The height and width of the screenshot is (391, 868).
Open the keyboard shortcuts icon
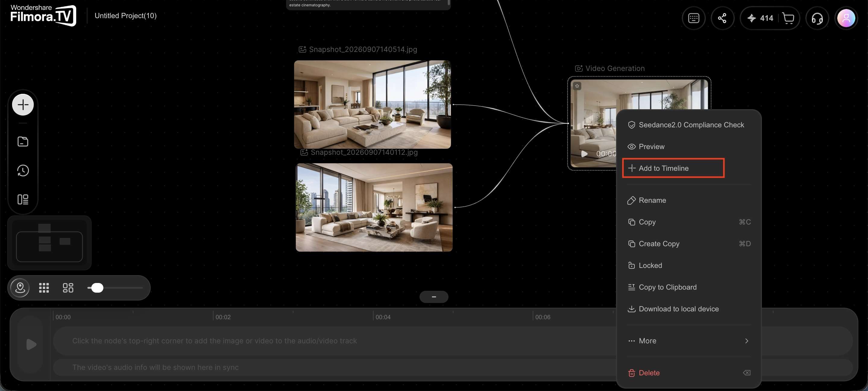pyautogui.click(x=693, y=18)
